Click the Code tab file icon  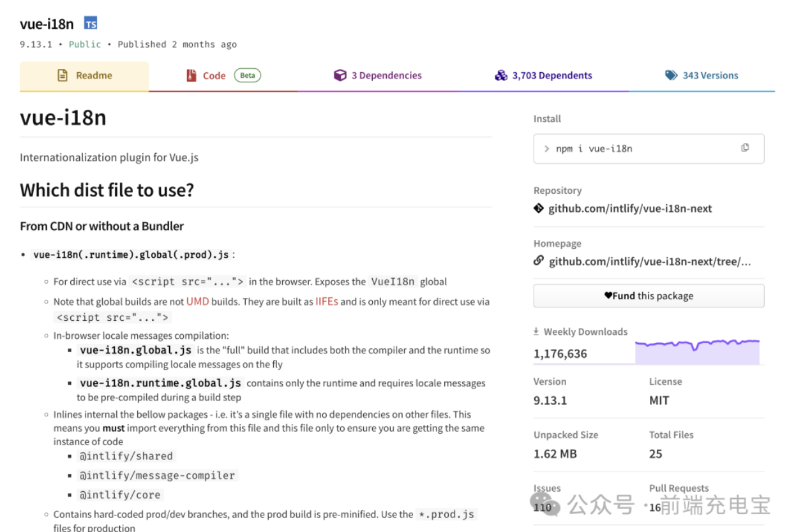pos(191,75)
